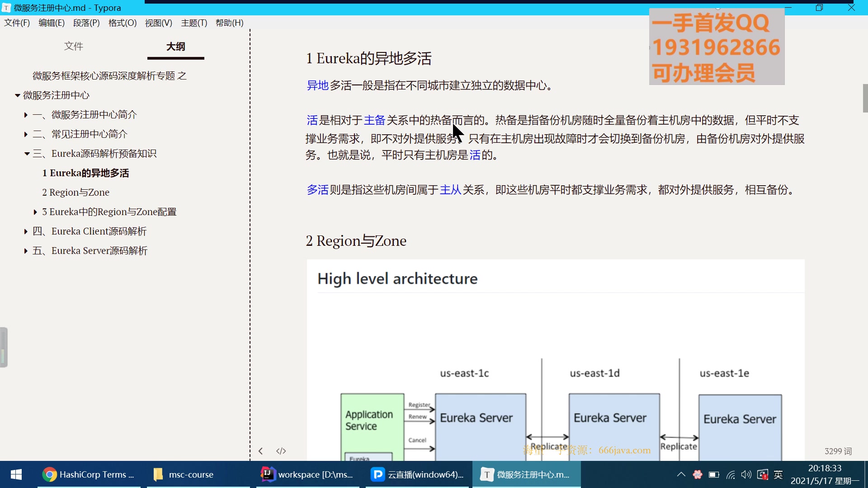Click the volume speaker tray icon
This screenshot has height=488, width=868.
[746, 474]
